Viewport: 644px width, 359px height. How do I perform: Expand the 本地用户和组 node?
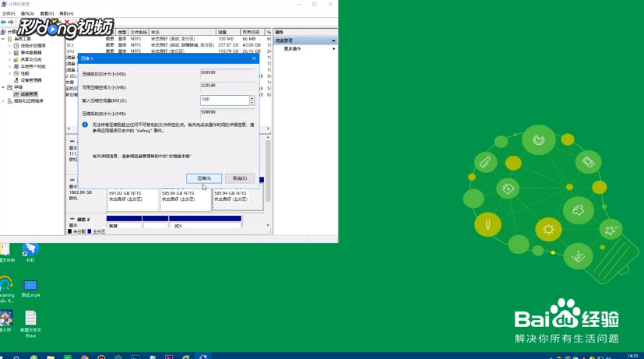[x=9, y=66]
